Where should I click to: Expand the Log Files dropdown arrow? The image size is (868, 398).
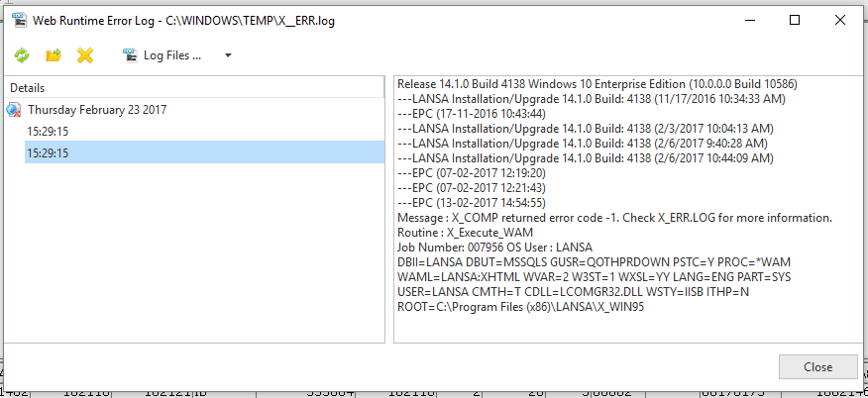pyautogui.click(x=228, y=55)
